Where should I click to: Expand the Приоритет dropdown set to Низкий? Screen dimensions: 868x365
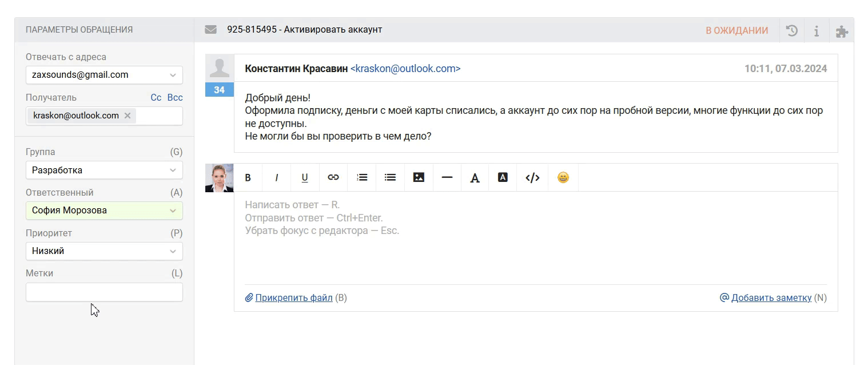[x=104, y=251]
